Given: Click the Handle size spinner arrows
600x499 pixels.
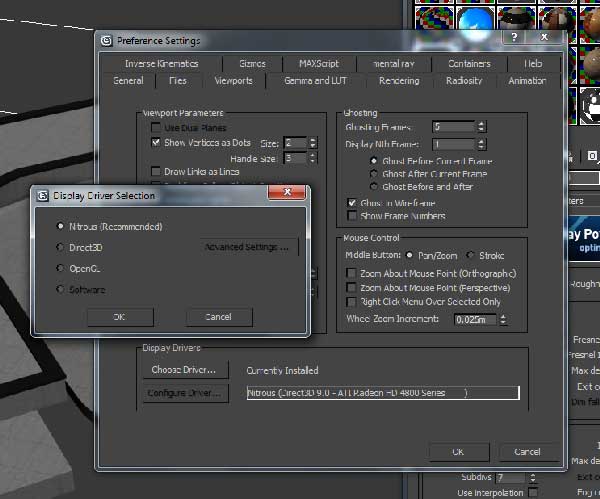Looking at the screenshot, I should pos(313,158).
